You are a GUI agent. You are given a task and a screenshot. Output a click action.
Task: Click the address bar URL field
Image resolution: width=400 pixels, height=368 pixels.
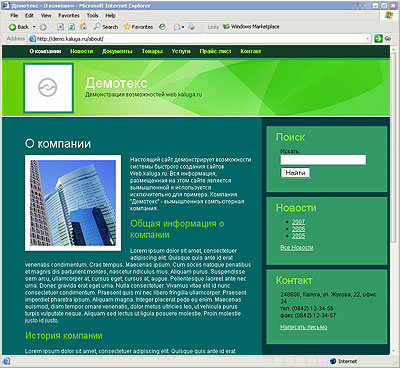click(199, 39)
